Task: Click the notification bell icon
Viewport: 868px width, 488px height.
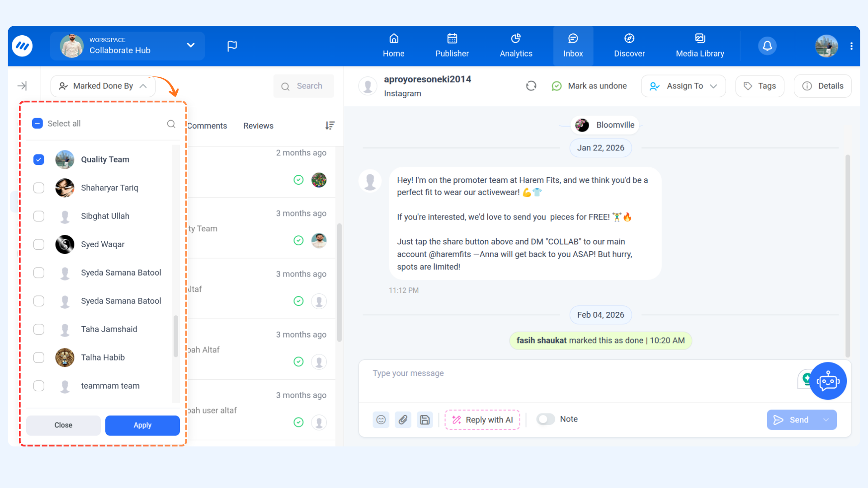Action: (x=767, y=46)
